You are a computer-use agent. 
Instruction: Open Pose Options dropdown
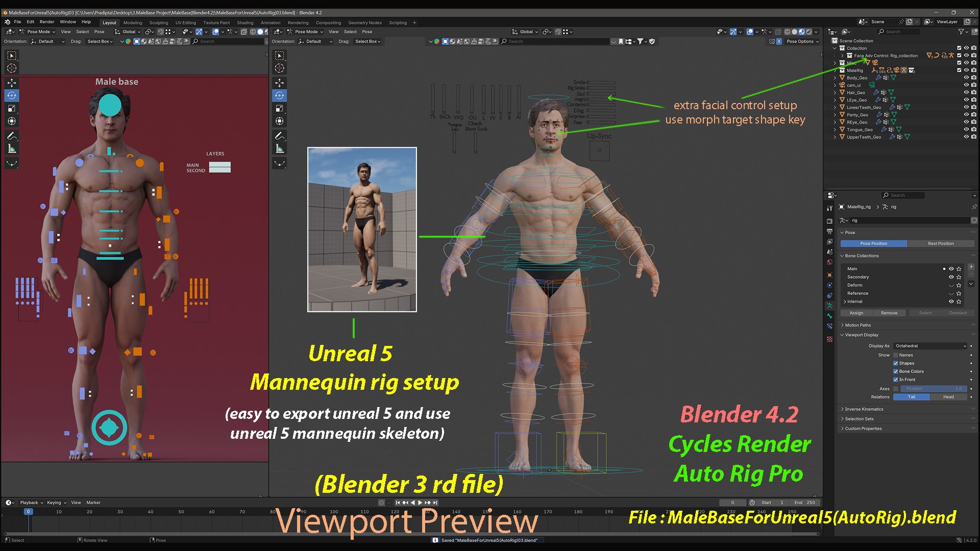[x=802, y=41]
